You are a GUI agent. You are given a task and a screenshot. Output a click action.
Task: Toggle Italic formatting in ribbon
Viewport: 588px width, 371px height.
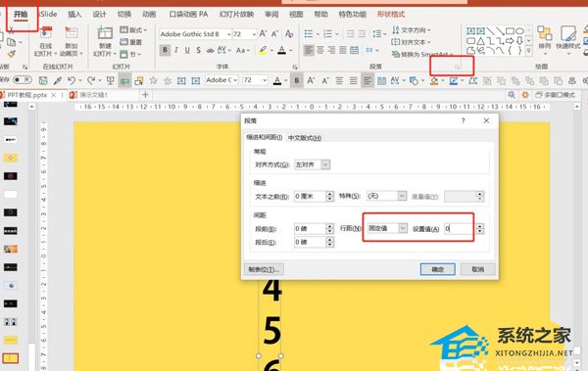coord(176,50)
